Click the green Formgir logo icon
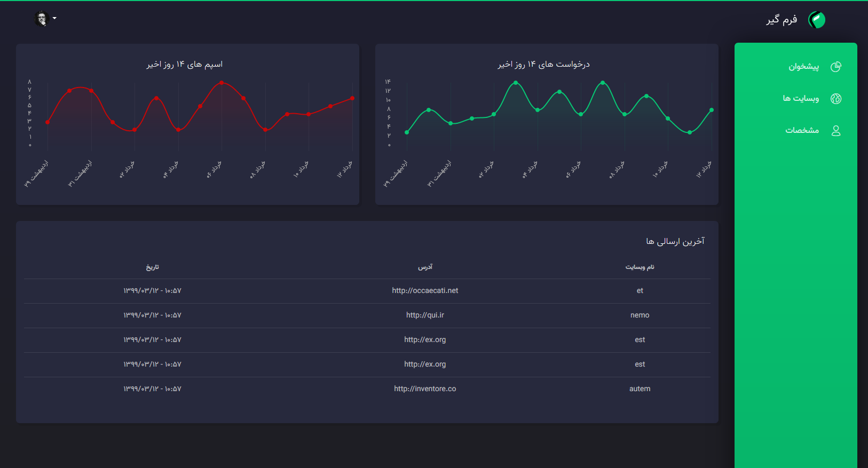Image resolution: width=868 pixels, height=468 pixels. click(x=816, y=20)
